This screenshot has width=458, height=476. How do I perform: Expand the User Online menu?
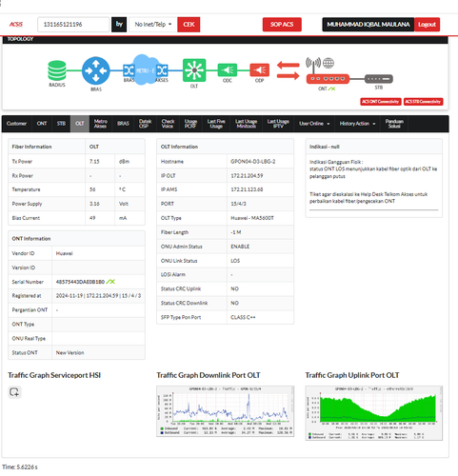[314, 124]
